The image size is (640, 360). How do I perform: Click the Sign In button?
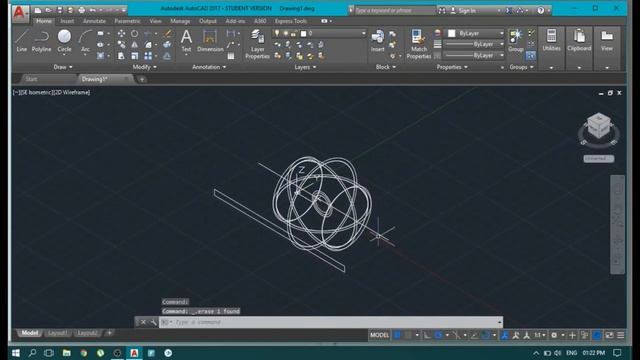(x=467, y=11)
